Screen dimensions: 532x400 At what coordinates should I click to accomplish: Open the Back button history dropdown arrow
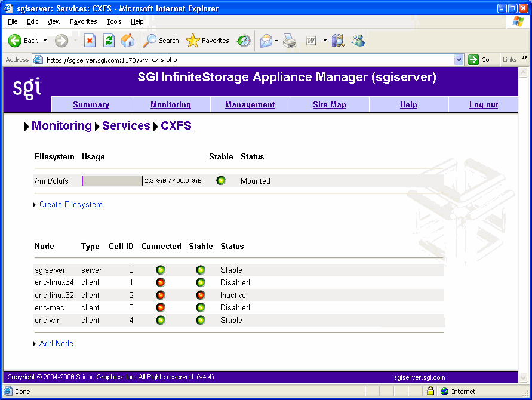tap(45, 41)
